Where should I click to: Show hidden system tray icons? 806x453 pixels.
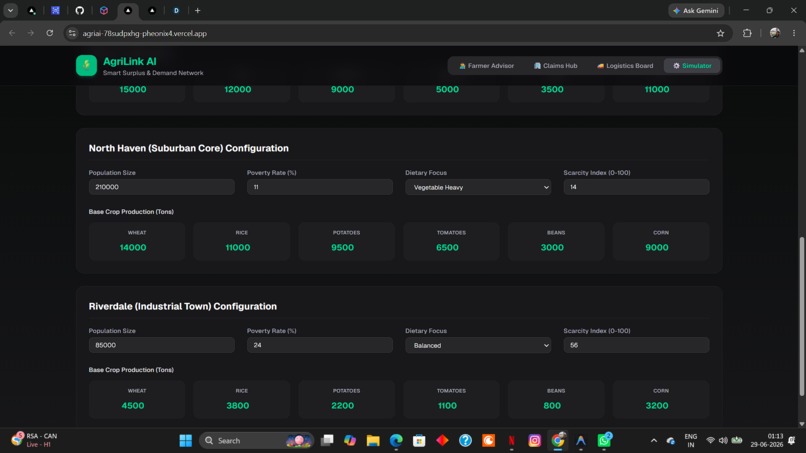coord(654,441)
